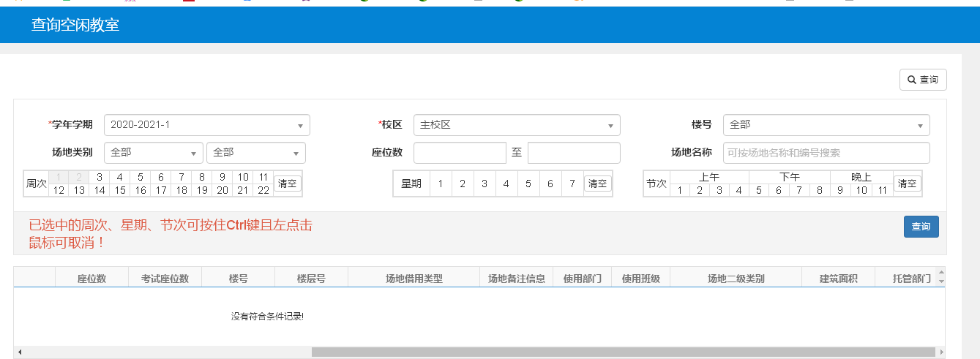Click the minimum 座位数 input field
This screenshot has width=980, height=359.
[460, 153]
